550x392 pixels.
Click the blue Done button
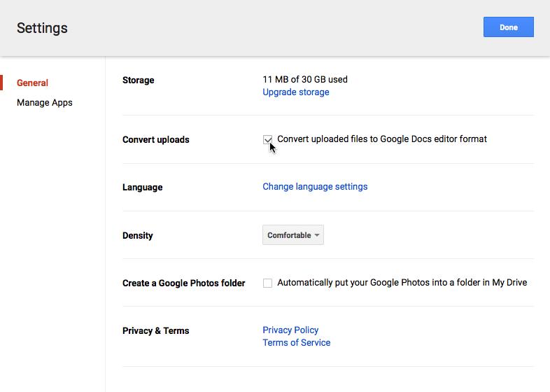pos(508,27)
